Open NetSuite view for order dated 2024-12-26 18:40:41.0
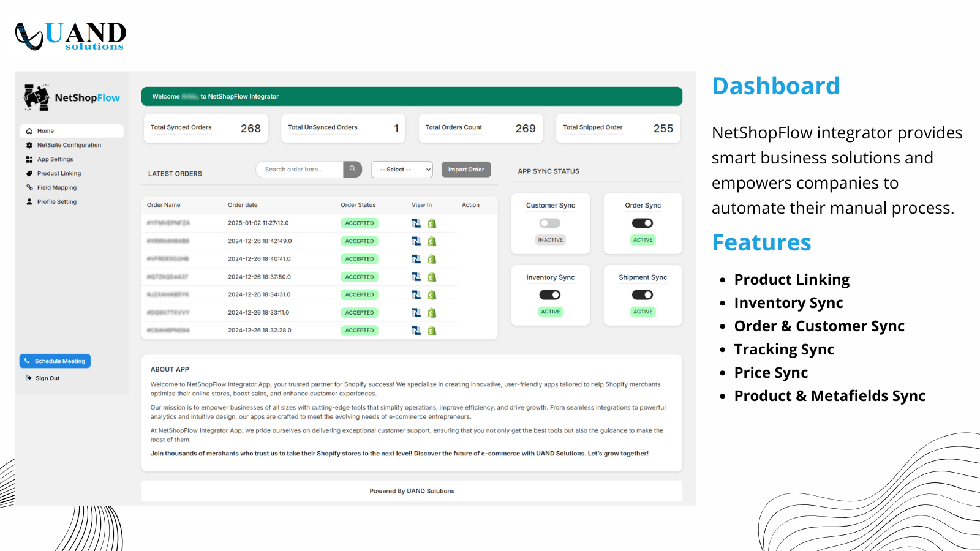Viewport: 980px width, 551px height. 416,259
